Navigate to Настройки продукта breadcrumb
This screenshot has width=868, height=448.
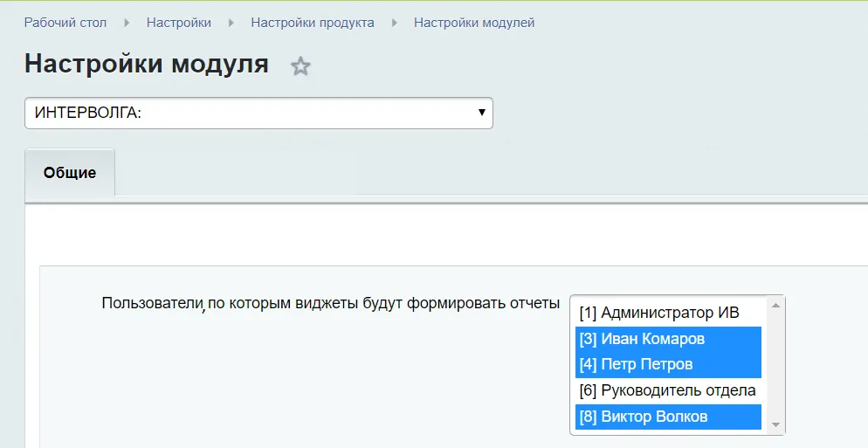313,23
